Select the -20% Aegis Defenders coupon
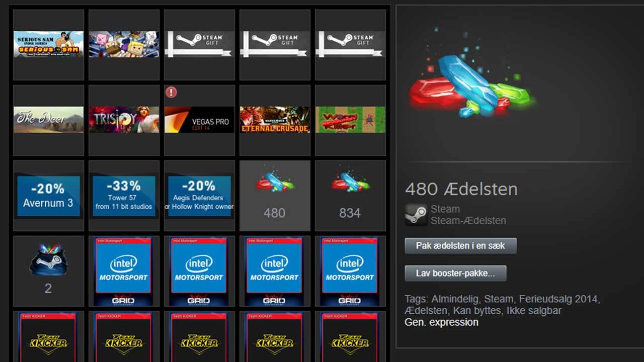 (x=199, y=196)
